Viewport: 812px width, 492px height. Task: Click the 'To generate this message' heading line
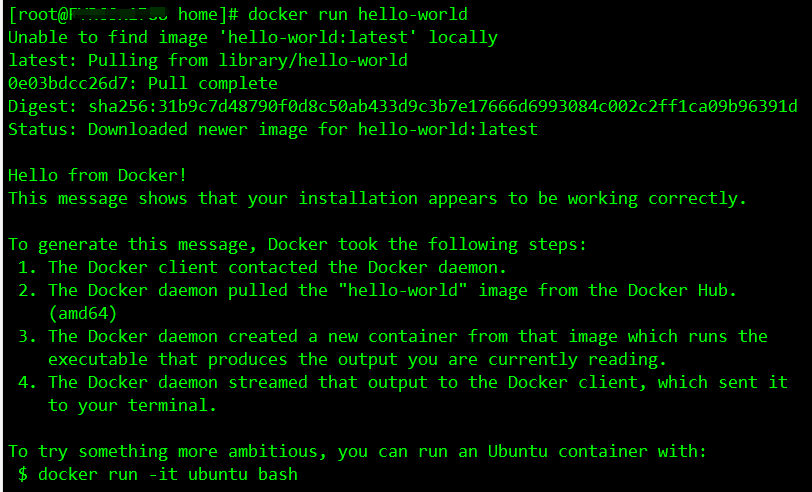tap(297, 244)
